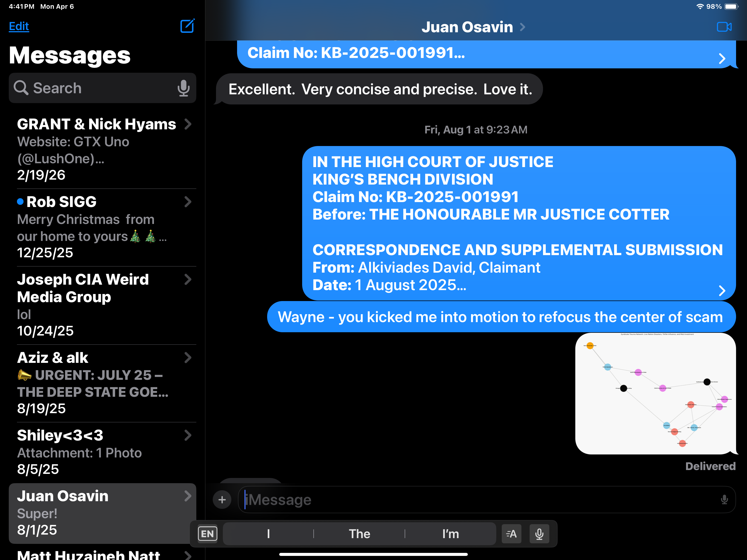This screenshot has height=560, width=747.
Task: Tap the compose new message icon
Action: [x=187, y=26]
